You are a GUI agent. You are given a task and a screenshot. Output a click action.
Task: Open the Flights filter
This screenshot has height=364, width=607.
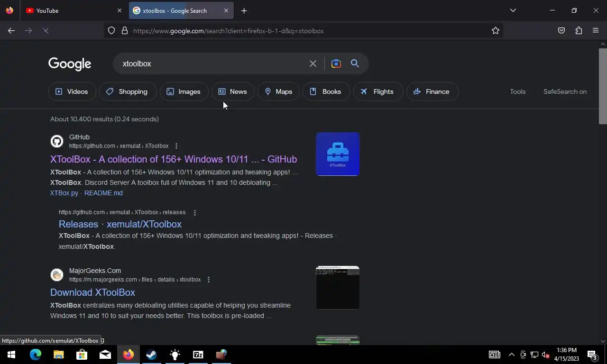tap(378, 91)
